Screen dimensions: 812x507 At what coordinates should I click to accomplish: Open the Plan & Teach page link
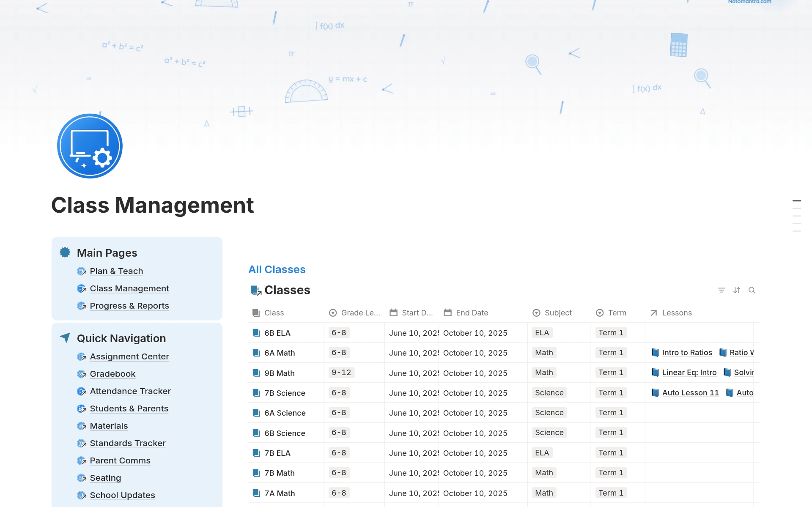(x=116, y=271)
